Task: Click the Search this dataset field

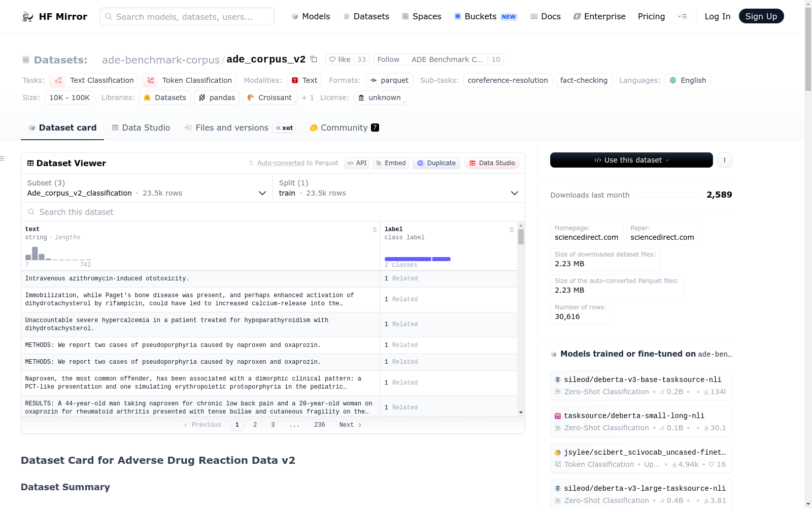Action: tap(273, 212)
